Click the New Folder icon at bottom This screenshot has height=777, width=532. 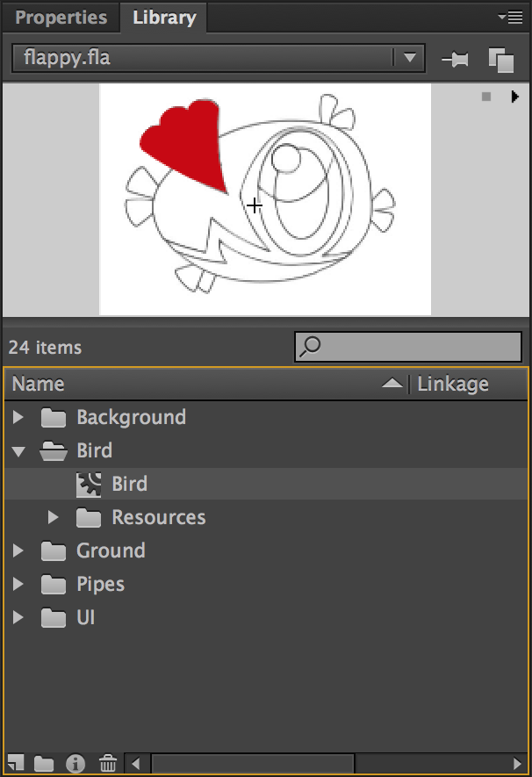[44, 762]
